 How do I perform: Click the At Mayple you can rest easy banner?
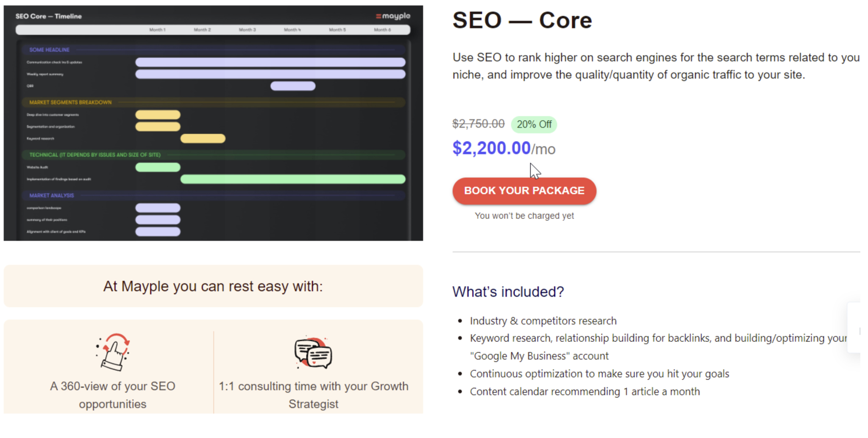click(x=213, y=286)
